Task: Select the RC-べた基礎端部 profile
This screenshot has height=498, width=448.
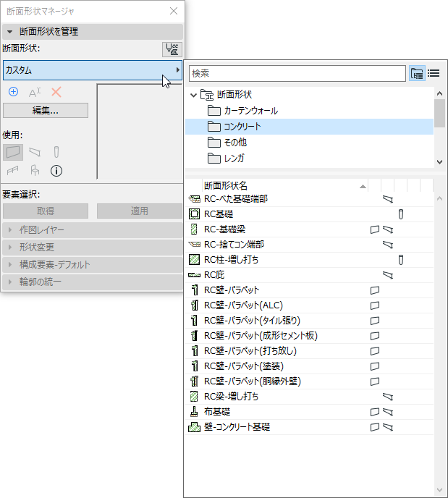Action: click(x=309, y=199)
